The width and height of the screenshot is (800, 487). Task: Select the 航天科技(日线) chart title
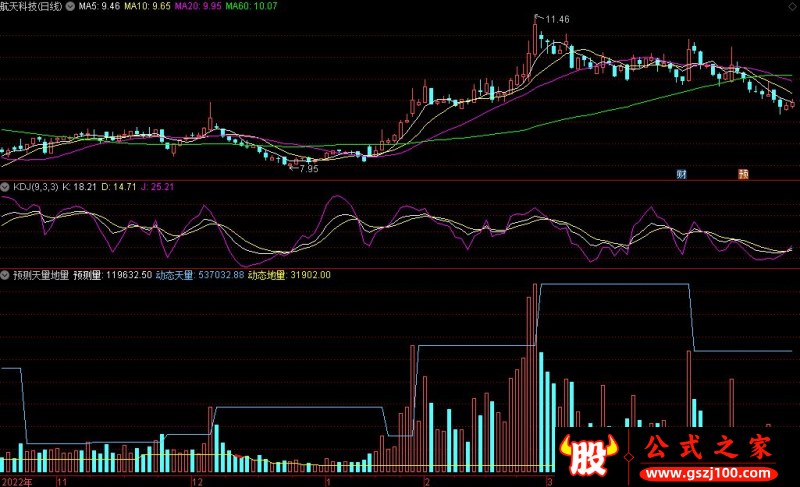[x=31, y=7]
